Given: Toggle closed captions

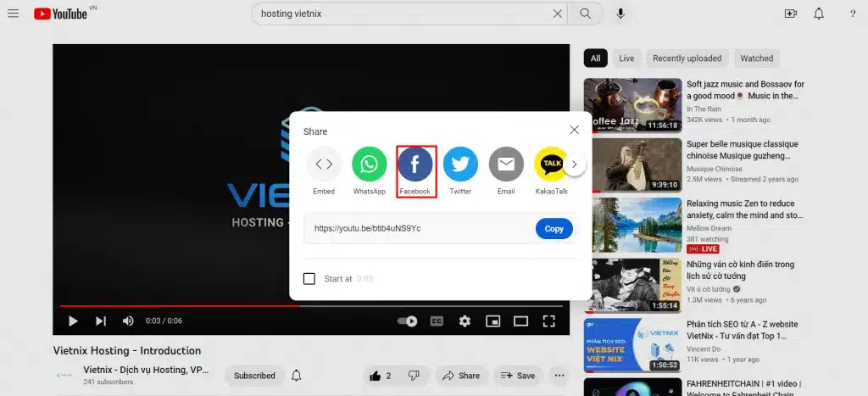Looking at the screenshot, I should tap(437, 321).
